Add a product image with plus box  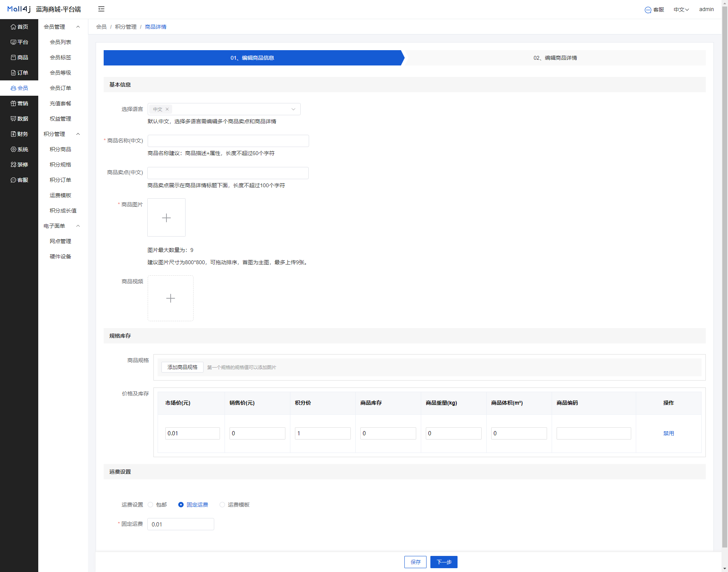tap(166, 217)
